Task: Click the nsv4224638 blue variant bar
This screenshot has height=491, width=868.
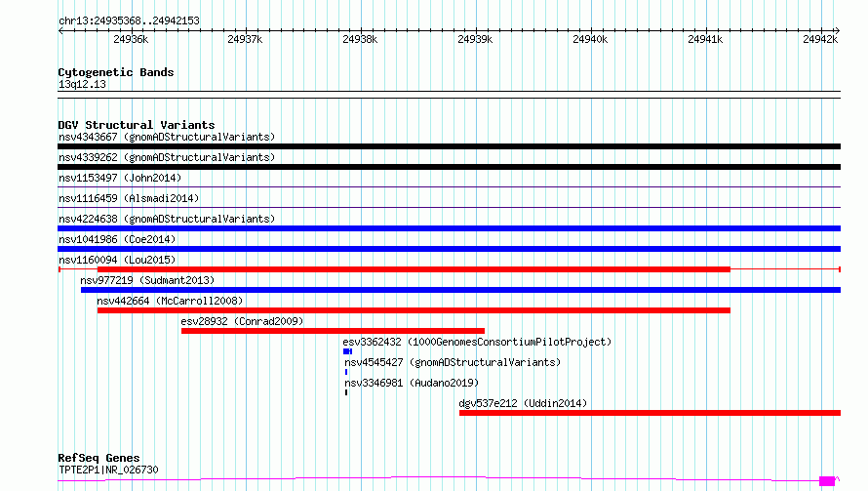Action: pos(449,228)
